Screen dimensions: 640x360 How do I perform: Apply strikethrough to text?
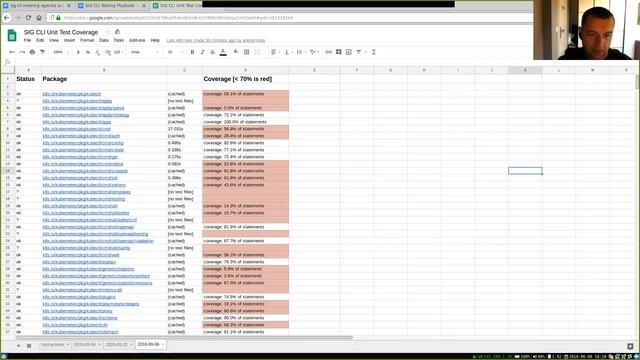click(213, 52)
